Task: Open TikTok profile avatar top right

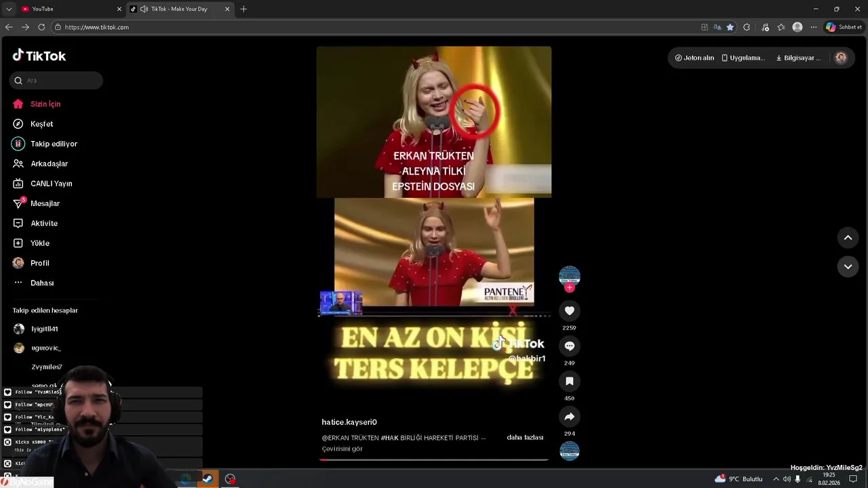Action: click(841, 58)
